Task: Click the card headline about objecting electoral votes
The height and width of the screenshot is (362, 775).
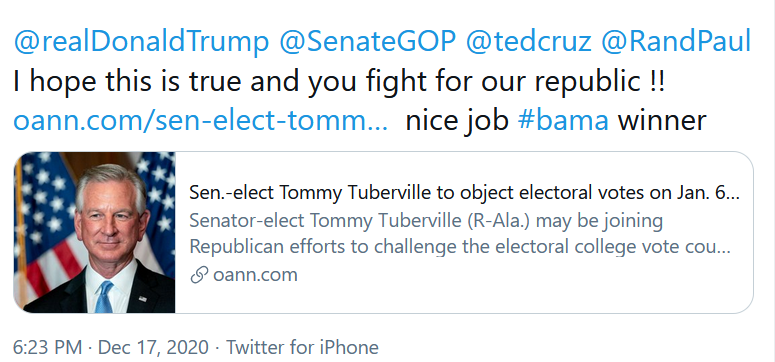Action: [x=465, y=193]
